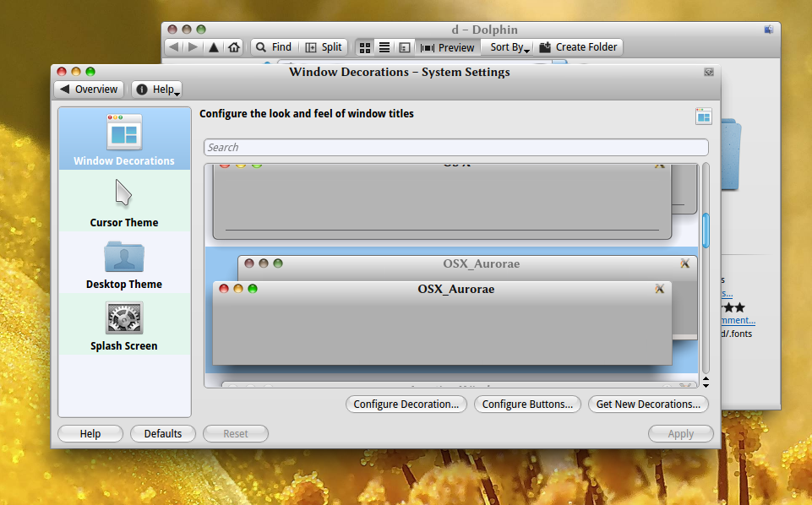Get New Decorations from the internet

(648, 405)
